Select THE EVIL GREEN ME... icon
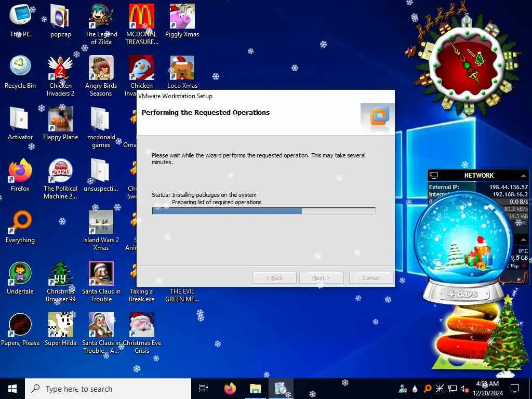This screenshot has width=532, height=399. coord(182,295)
